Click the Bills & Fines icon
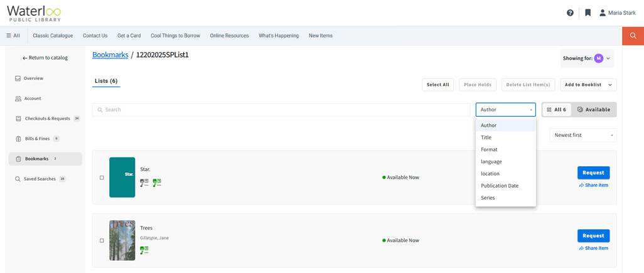This screenshot has width=644, height=273. point(18,139)
